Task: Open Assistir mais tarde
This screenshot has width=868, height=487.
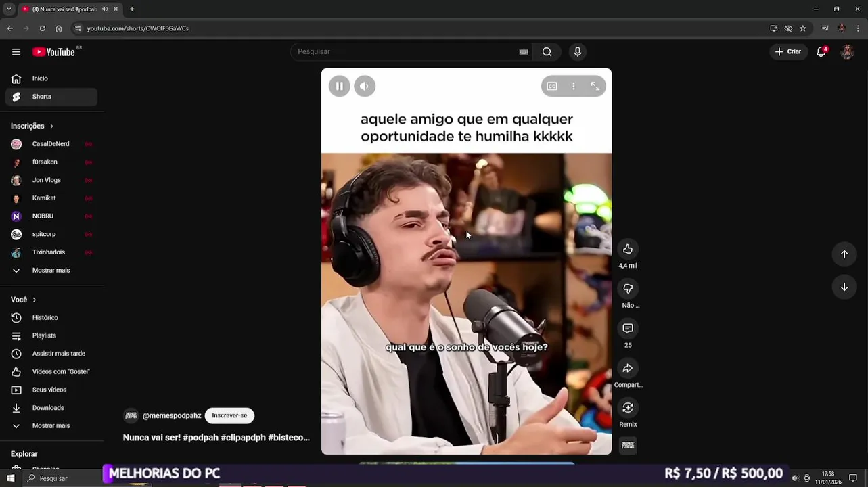Action: point(51,354)
